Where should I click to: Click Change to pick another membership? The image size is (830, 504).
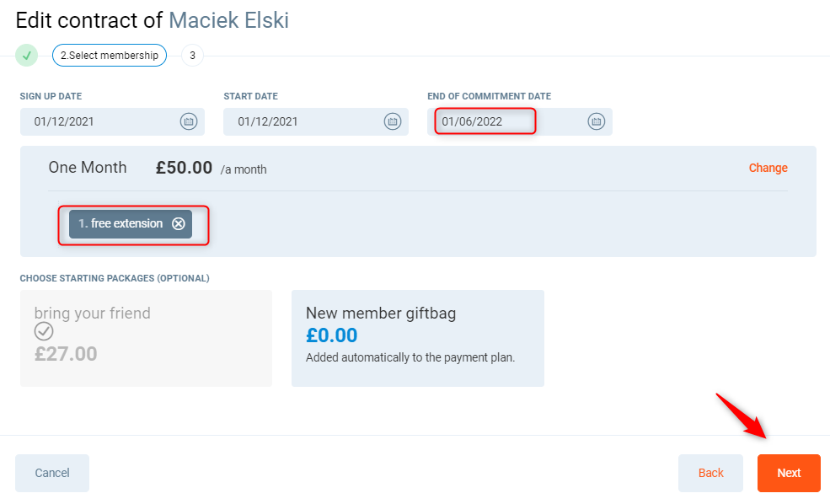click(x=768, y=168)
